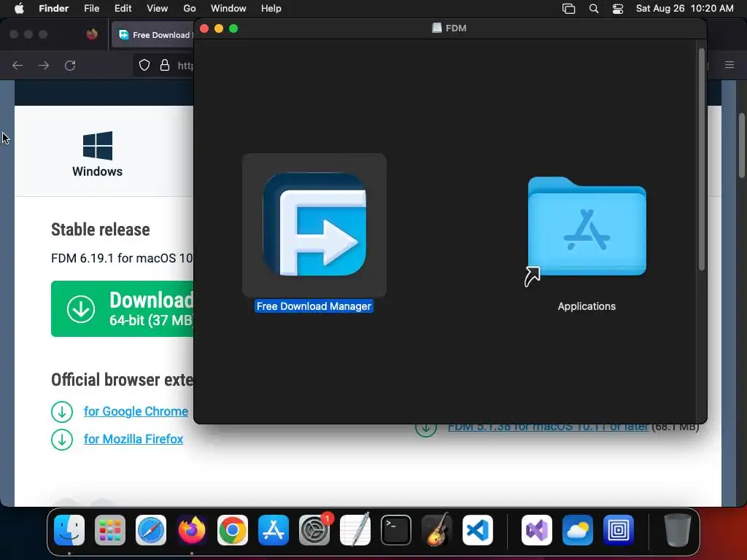Open Spotlight search in menu bar
Screen dimensions: 747x560
(594, 9)
